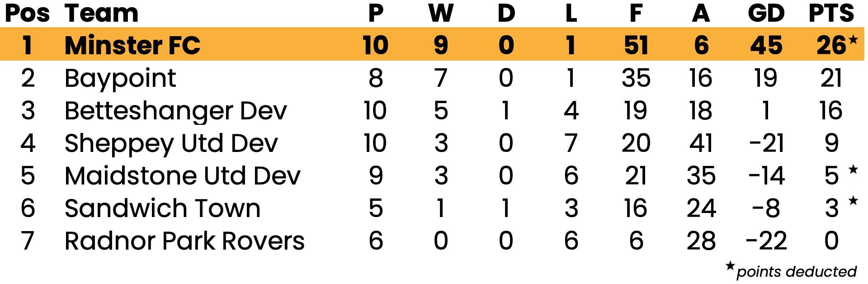The image size is (868, 284).
Task: Click the Team column header
Action: (101, 14)
